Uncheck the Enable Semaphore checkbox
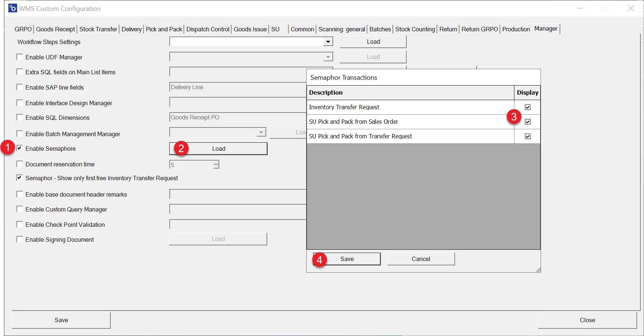 [20, 148]
